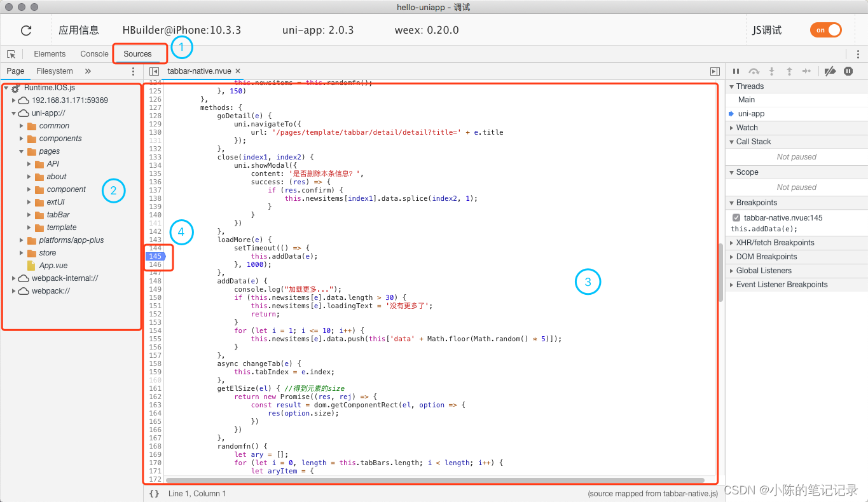Click line number 149 in gutter
The width and height of the screenshot is (868, 502).
point(155,289)
